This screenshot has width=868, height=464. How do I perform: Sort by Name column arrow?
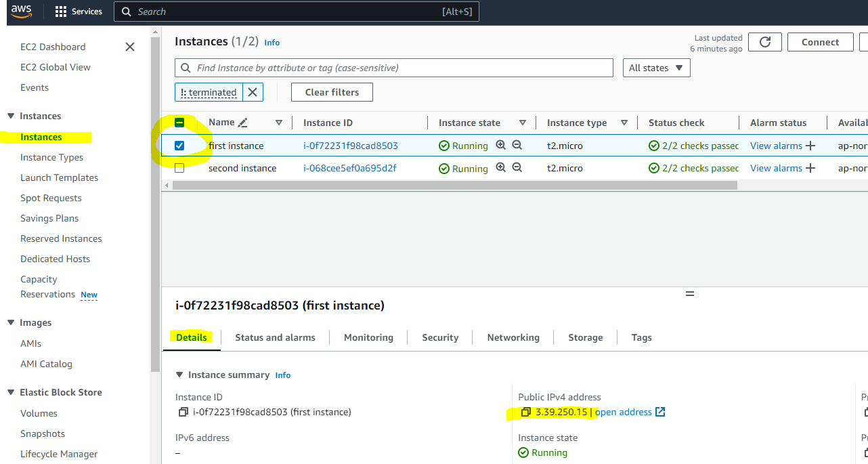pyautogui.click(x=279, y=123)
